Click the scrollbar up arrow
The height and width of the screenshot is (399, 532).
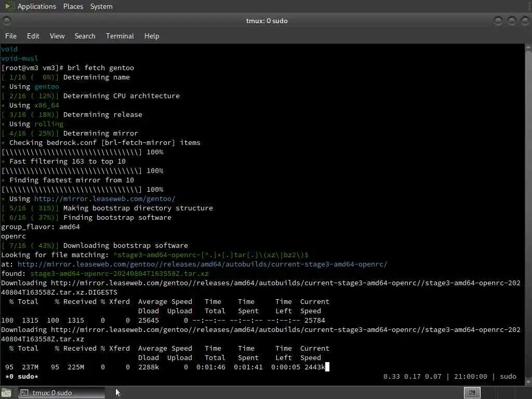pos(528,48)
